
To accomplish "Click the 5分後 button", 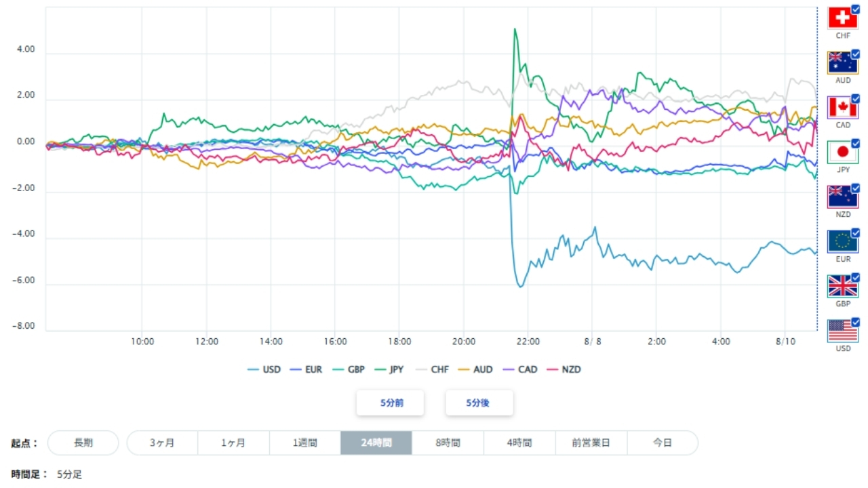I will (479, 403).
